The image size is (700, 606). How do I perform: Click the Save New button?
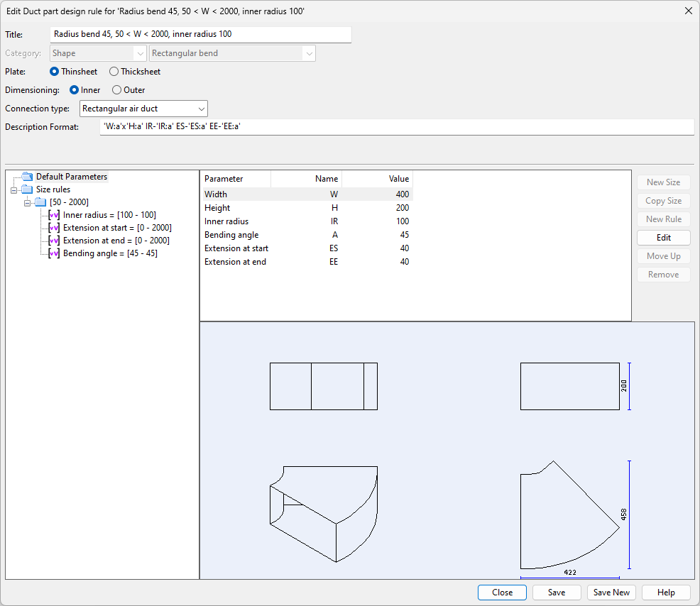pos(611,593)
